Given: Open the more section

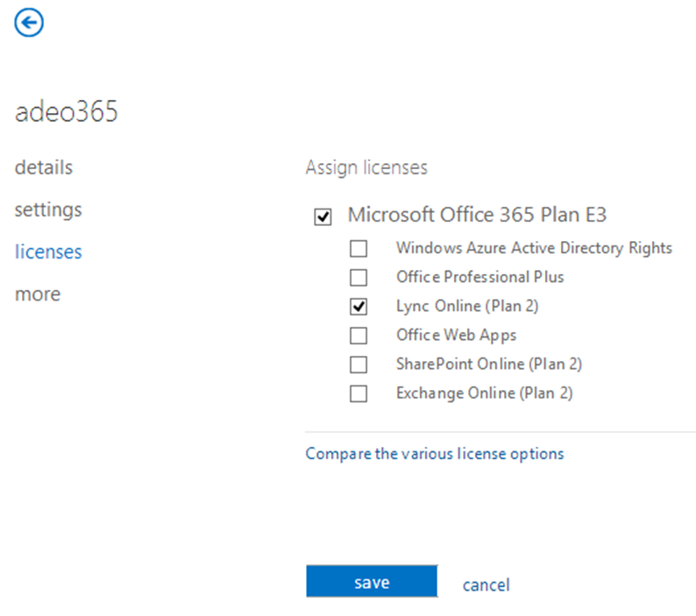Looking at the screenshot, I should [38, 294].
